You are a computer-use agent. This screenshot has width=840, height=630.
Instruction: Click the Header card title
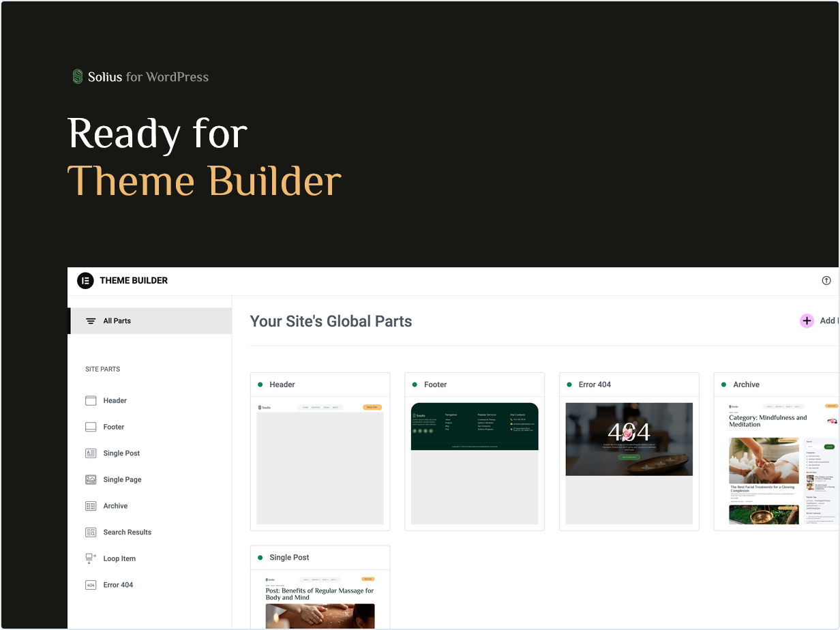coord(282,385)
